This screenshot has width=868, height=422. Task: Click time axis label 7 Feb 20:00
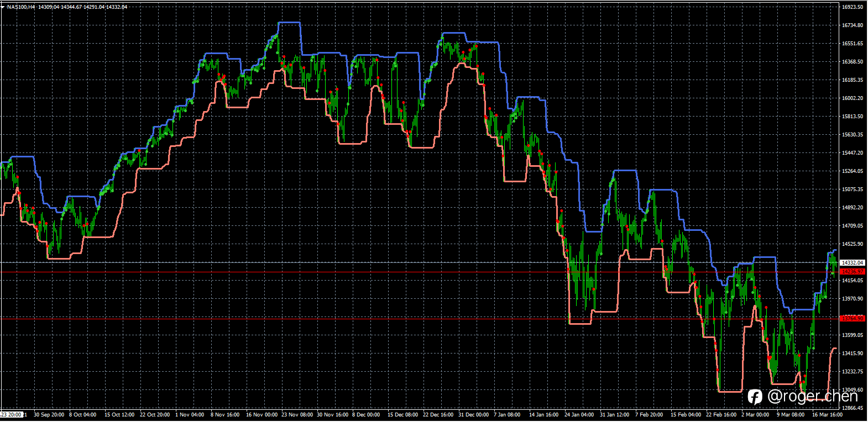tap(649, 415)
